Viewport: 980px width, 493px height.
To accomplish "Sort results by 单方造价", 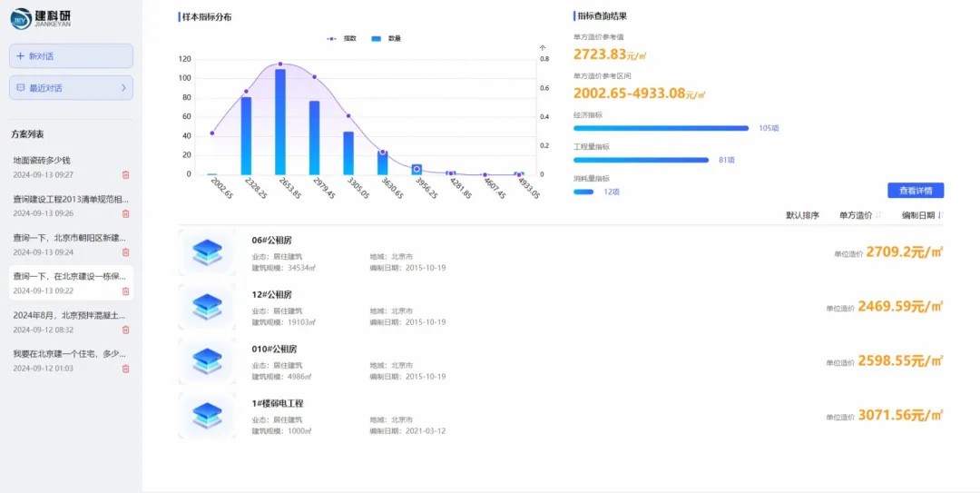I will tap(860, 215).
